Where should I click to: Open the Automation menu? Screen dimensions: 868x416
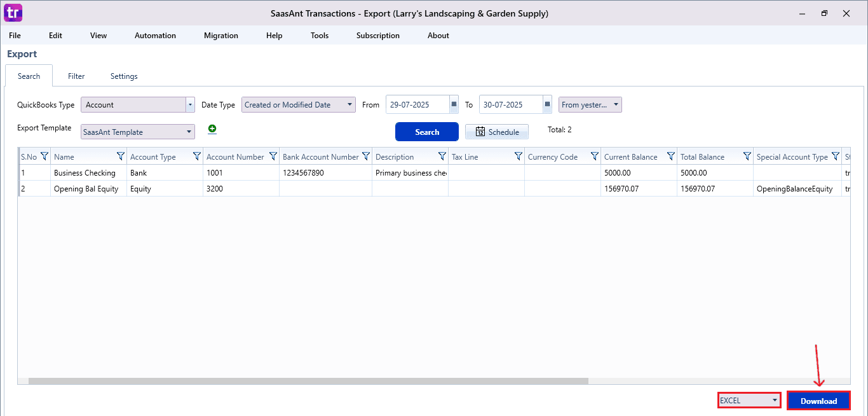tap(155, 36)
